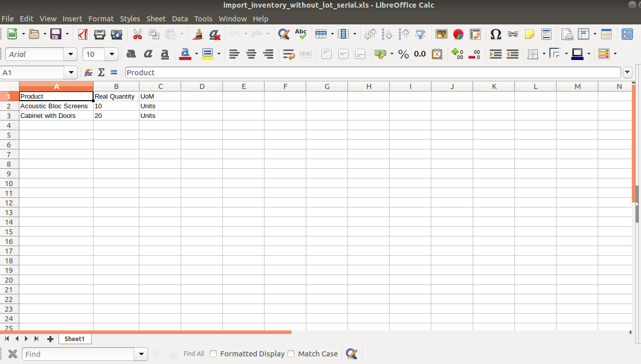Screen dimensions: 641x364
Task: Open the Arial font name dropdown
Action: pyautogui.click(x=71, y=54)
